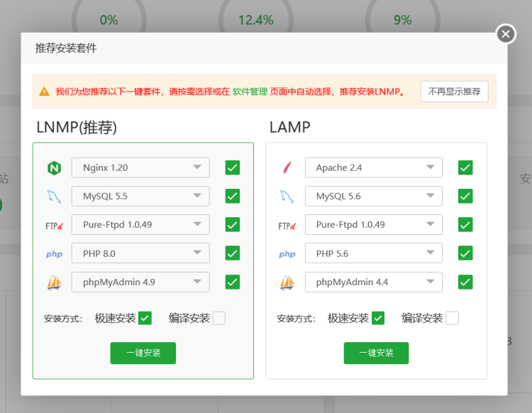
Task: Click 一键安装 button under LNMP
Action: [143, 353]
